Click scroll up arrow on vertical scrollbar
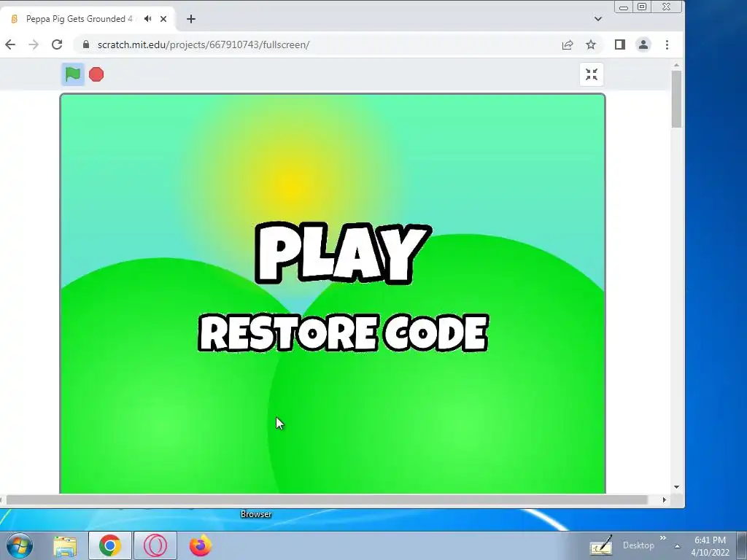The width and height of the screenshot is (747, 560). pyautogui.click(x=676, y=65)
